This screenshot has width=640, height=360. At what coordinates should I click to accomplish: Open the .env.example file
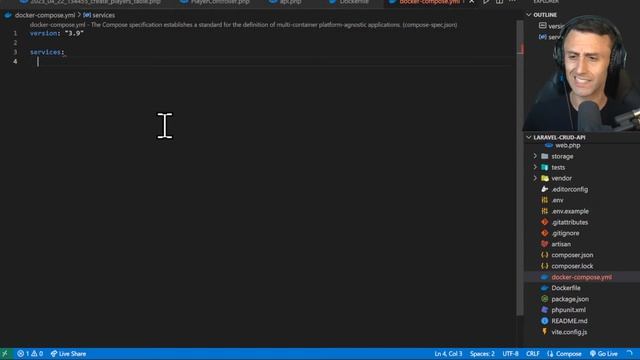(x=570, y=211)
